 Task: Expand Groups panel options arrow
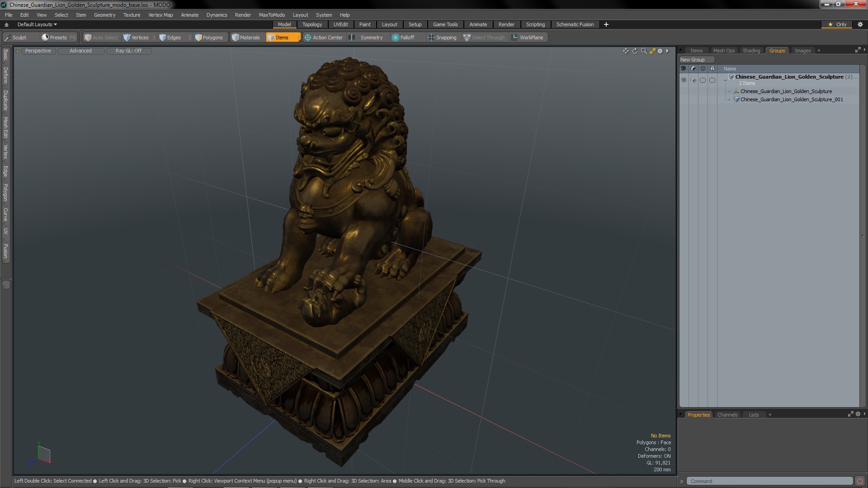(864, 50)
